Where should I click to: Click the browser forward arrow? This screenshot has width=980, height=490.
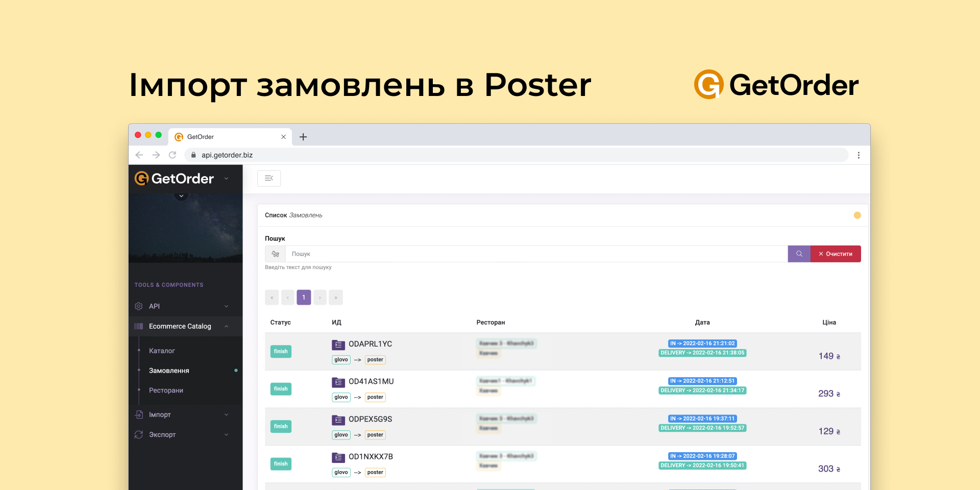click(156, 155)
